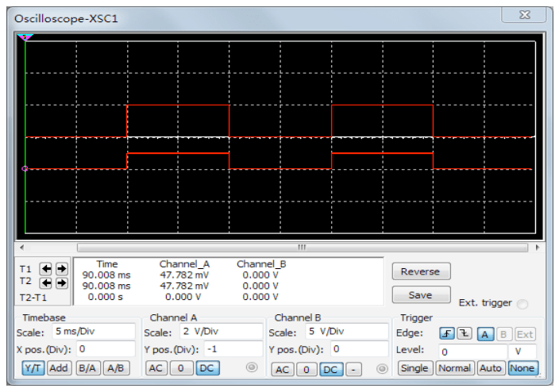Click the Reverse button
Screen dimensions: 559x392
(421, 271)
